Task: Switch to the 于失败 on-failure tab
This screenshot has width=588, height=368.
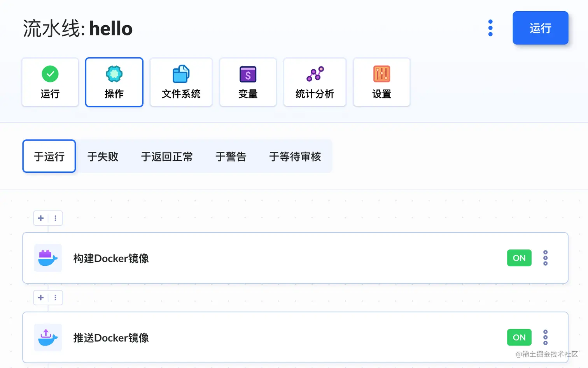Action: [x=103, y=156]
